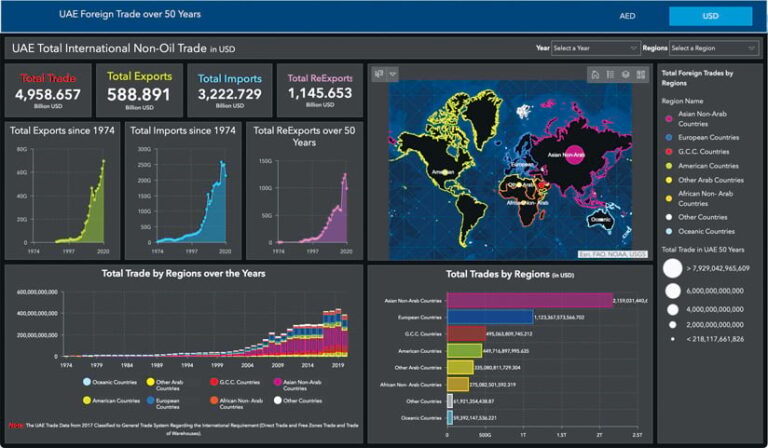
Task: Select the Other Arab Countries yellow bar
Action: [460, 367]
